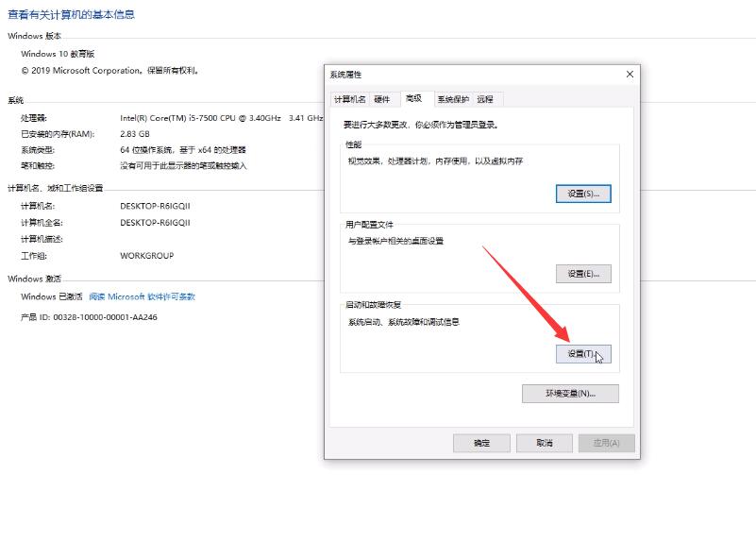The width and height of the screenshot is (756, 541).
Task: Click the 查看有关计算机的基本信息 heading
Action: coord(72,15)
